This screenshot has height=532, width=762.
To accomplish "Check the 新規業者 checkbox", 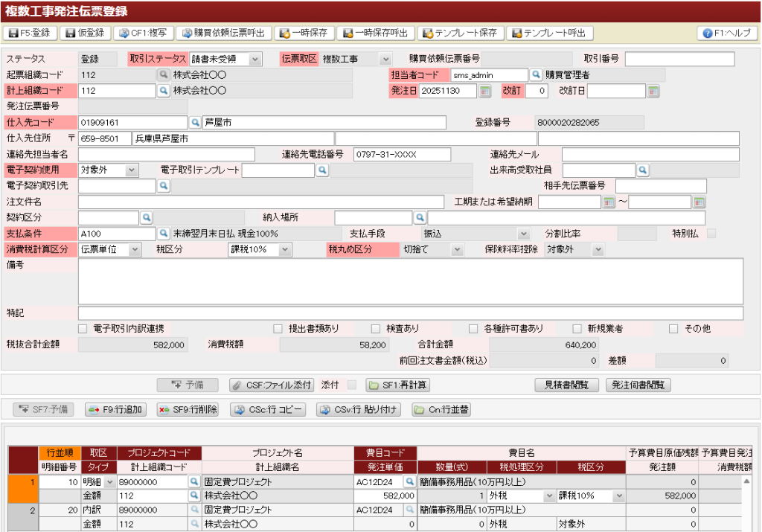I will (577, 329).
